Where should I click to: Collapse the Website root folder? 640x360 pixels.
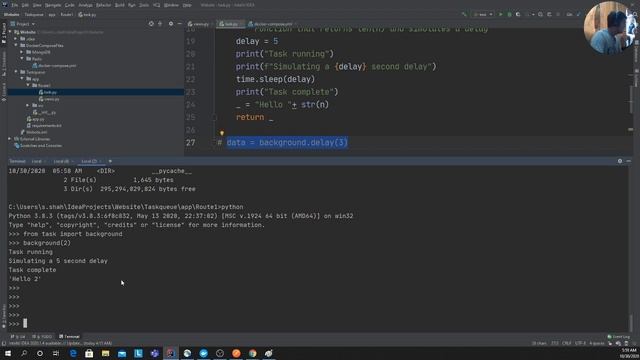(11, 32)
